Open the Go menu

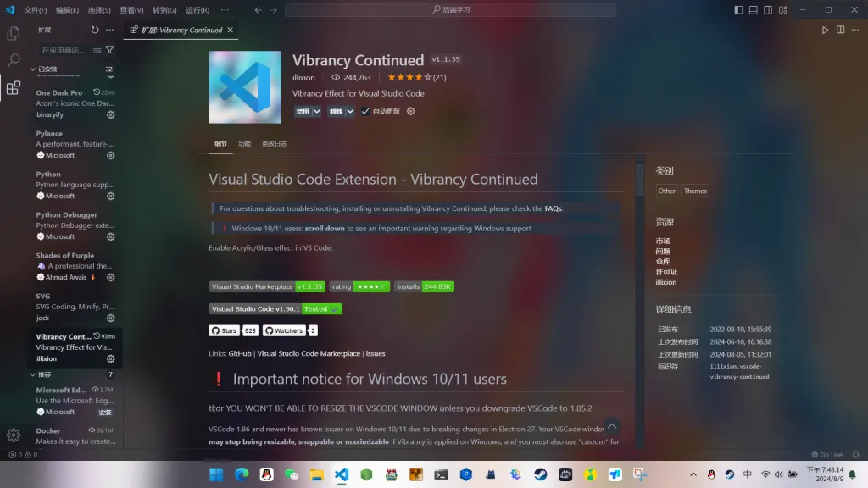(164, 10)
